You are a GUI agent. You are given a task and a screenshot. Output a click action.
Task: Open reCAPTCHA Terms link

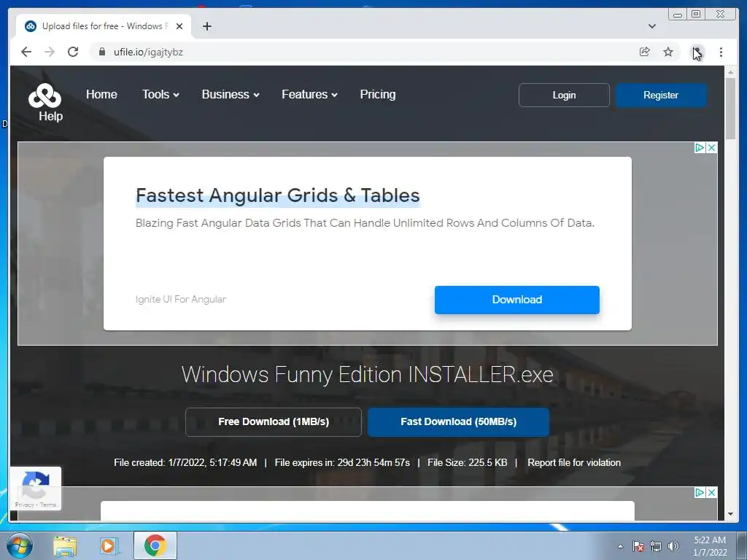48,505
